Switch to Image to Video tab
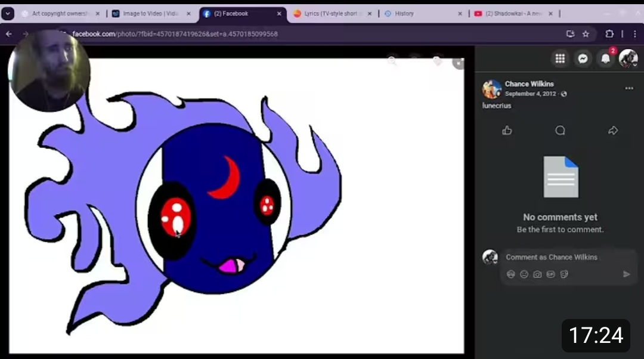Image resolution: width=644 pixels, height=359 pixels. coord(149,13)
